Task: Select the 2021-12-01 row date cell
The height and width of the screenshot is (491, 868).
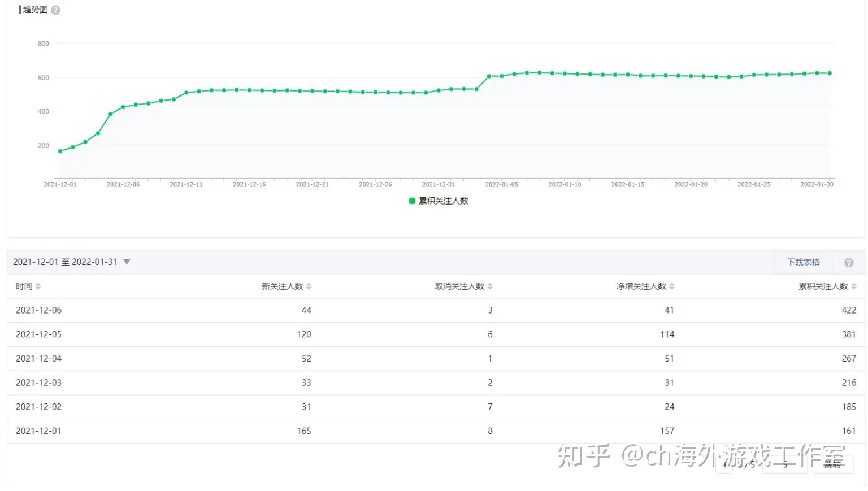Action: [38, 431]
